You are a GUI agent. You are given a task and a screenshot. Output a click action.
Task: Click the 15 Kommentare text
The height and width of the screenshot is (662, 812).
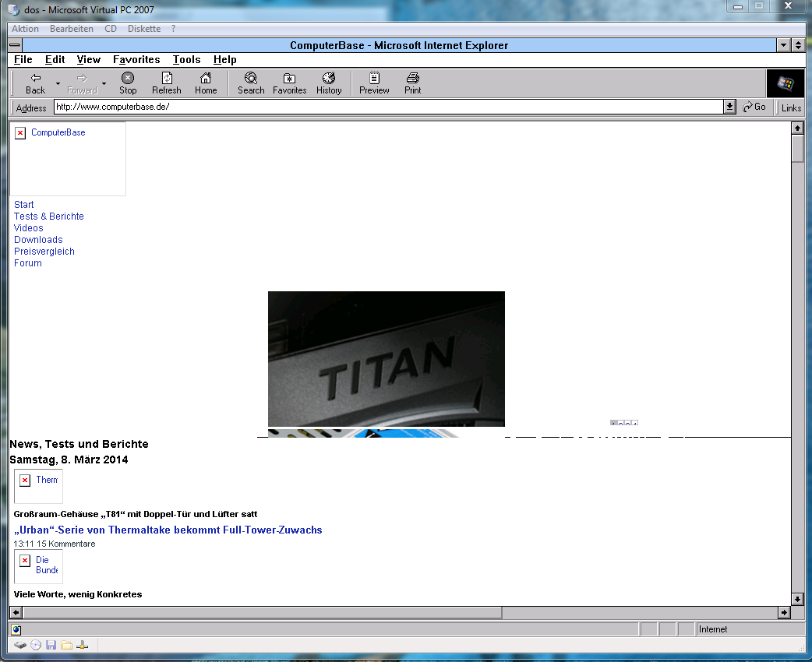[65, 544]
